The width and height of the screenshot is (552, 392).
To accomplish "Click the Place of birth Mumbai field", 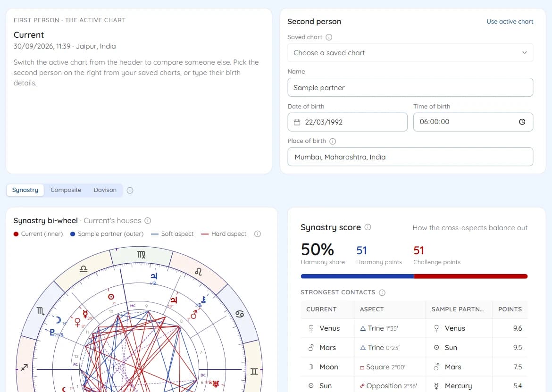I will tap(410, 157).
